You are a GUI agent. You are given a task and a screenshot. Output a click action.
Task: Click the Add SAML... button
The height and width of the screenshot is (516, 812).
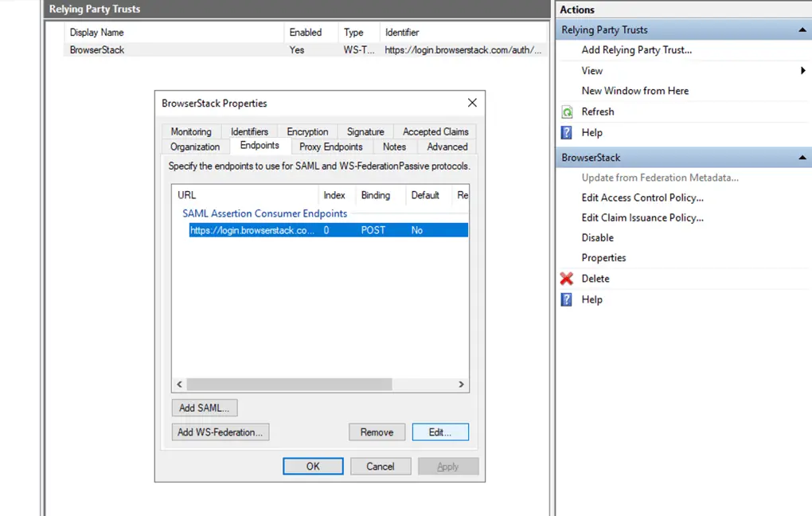tap(204, 408)
